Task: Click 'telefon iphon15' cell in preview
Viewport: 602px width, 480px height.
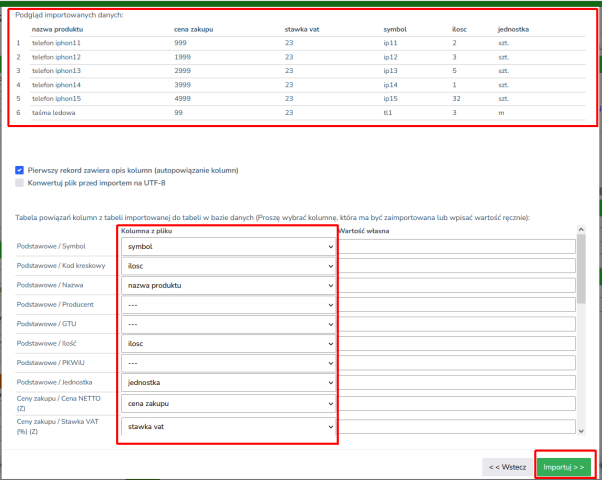Action: 56,99
